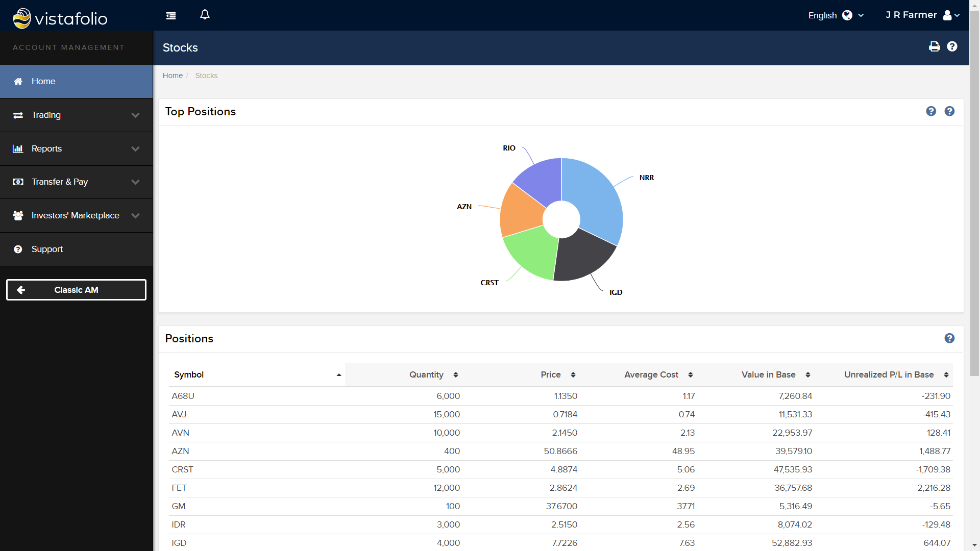Click the Home breadcrumb link

click(173, 76)
